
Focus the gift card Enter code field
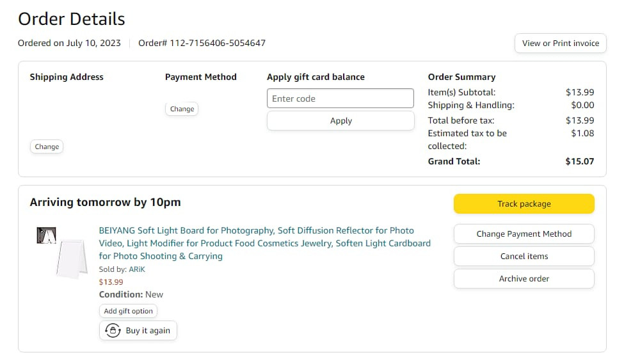click(340, 99)
